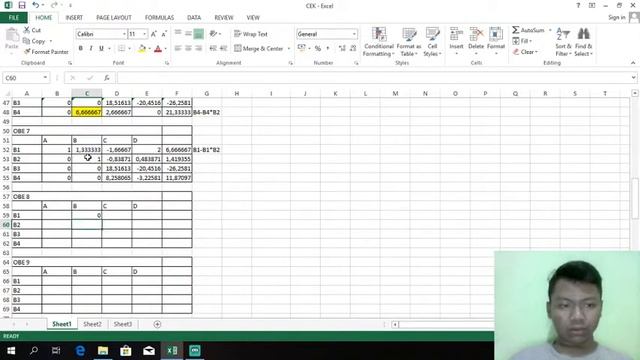Collapse the ribbon with the chevron
Screen dimensions: 640x360
[633, 63]
